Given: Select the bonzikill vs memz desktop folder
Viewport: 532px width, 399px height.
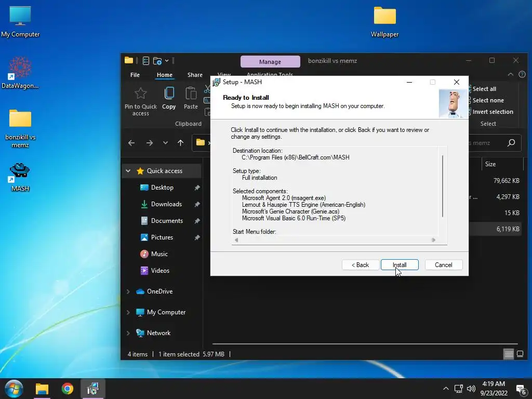Looking at the screenshot, I should click(20, 128).
